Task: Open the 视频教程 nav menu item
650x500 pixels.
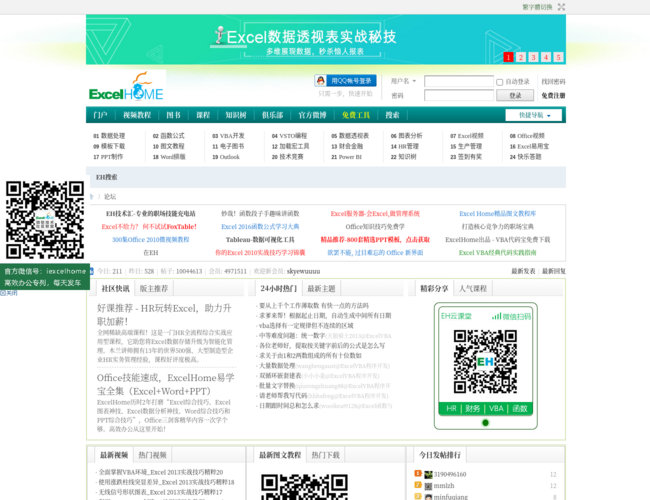Action: coord(137,115)
